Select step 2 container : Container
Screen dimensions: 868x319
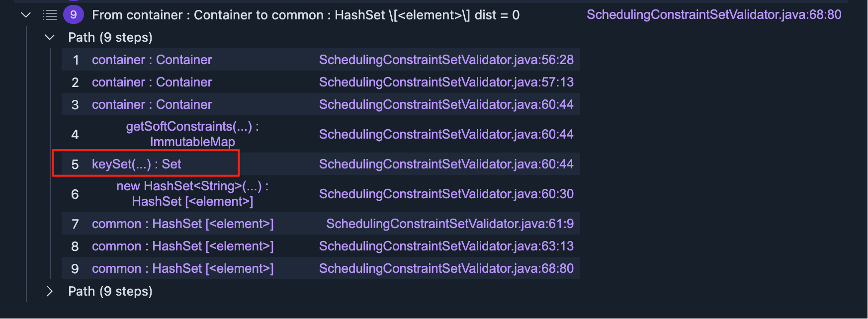coord(152,82)
